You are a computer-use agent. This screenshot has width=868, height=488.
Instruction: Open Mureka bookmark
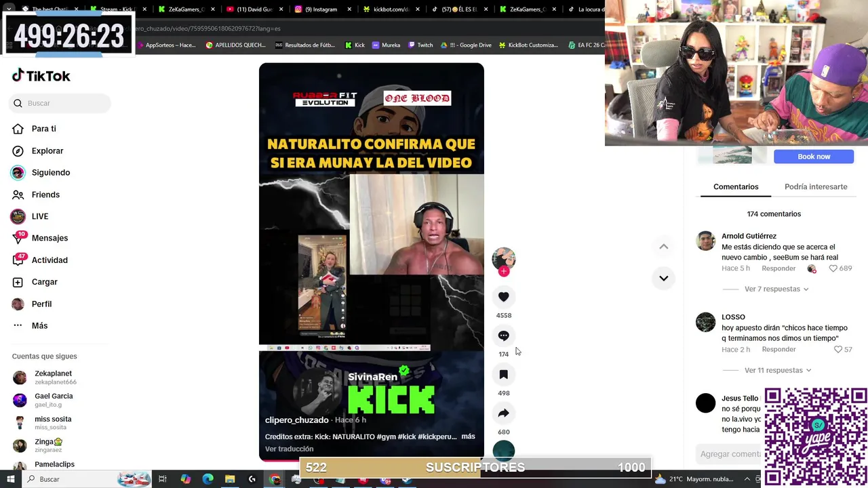pyautogui.click(x=386, y=45)
